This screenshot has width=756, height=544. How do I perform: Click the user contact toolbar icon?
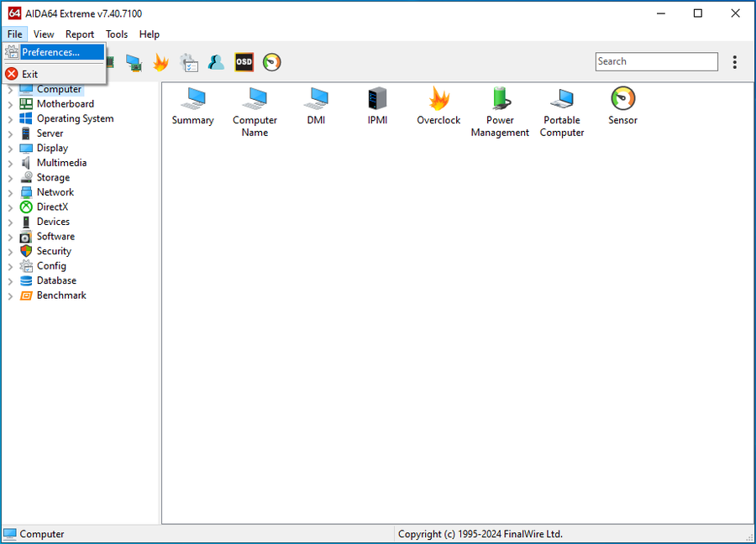click(216, 62)
